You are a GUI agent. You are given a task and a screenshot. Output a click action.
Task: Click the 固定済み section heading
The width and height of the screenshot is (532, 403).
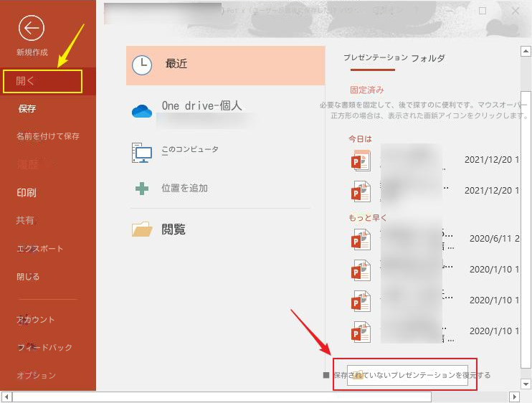point(367,90)
